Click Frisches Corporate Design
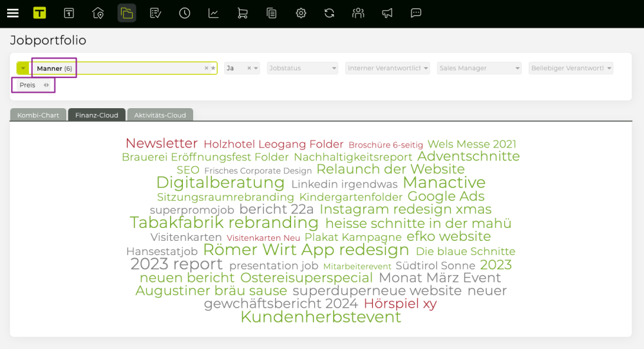This screenshot has height=349, width=644. click(258, 171)
